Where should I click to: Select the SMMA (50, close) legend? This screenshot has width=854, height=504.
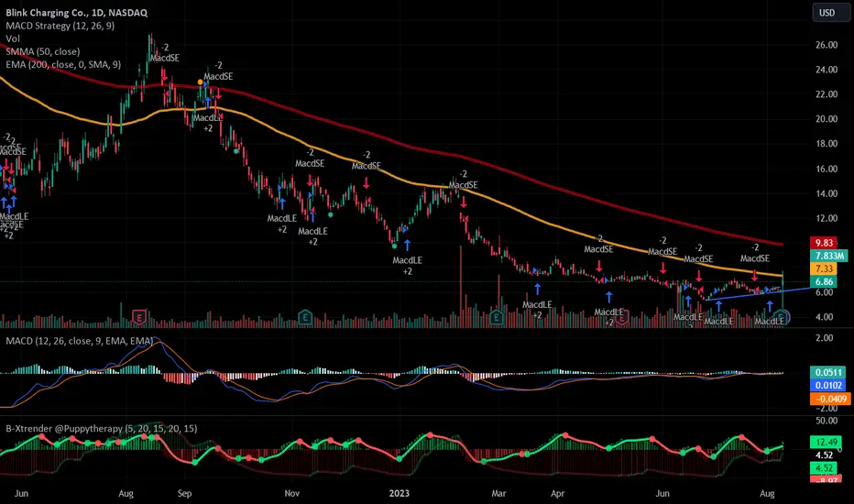point(43,51)
